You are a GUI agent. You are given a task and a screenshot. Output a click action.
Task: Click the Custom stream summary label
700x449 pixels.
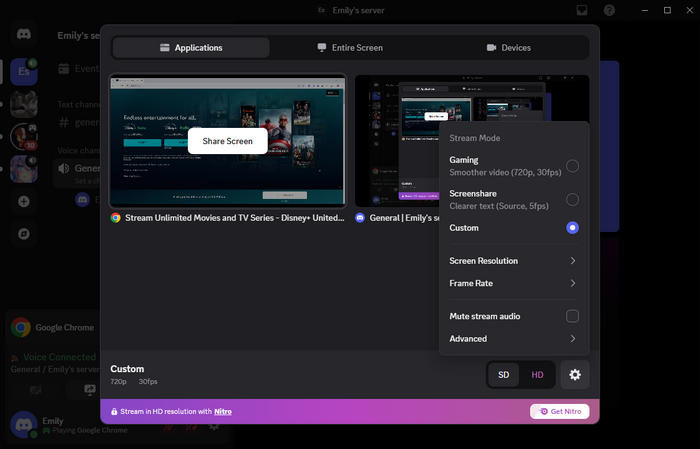(x=127, y=369)
